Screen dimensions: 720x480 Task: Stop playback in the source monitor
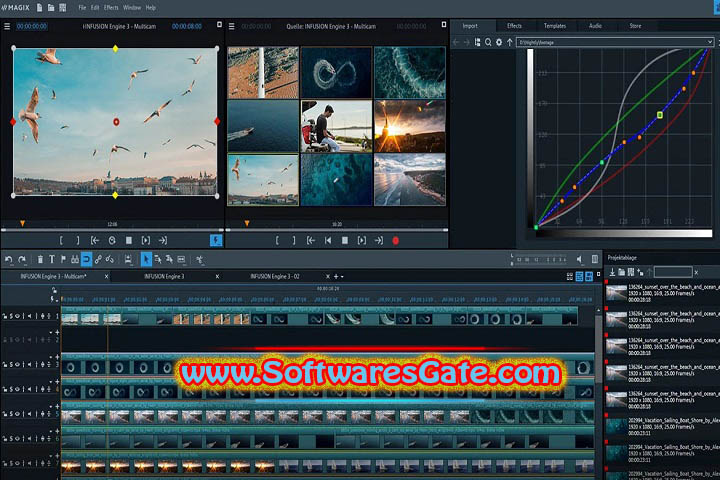pyautogui.click(x=345, y=240)
